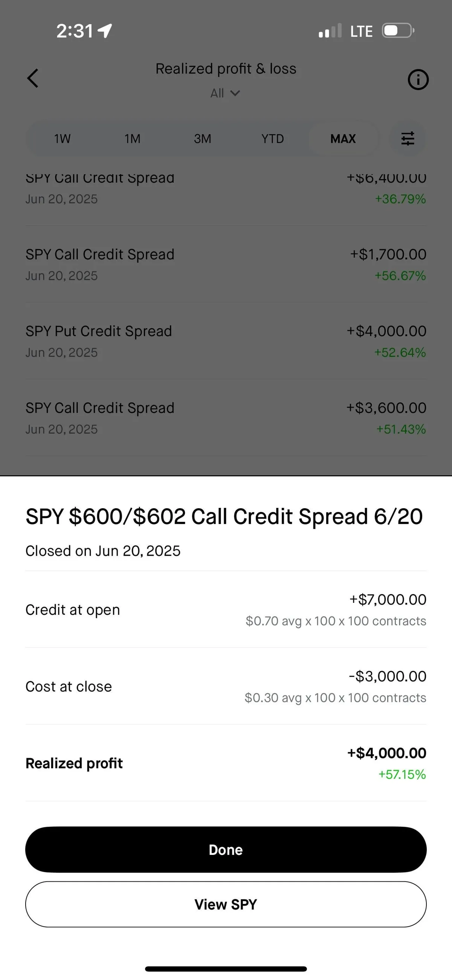Image resolution: width=452 pixels, height=980 pixels.
Task: Expand the All accounts dropdown
Action: [x=225, y=93]
